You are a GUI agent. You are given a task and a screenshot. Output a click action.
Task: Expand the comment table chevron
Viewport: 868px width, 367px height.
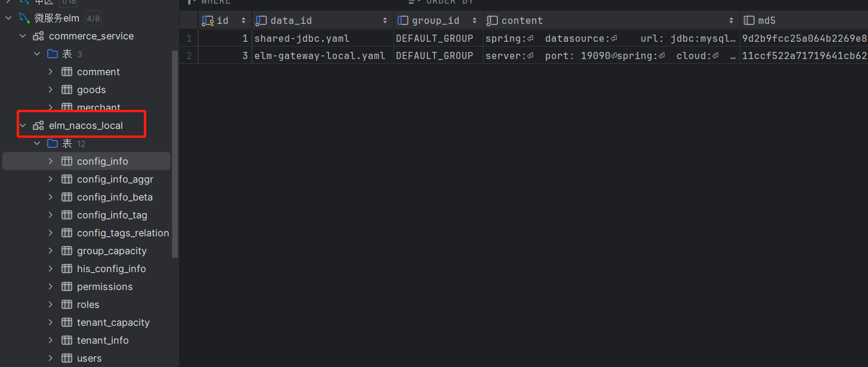click(51, 72)
